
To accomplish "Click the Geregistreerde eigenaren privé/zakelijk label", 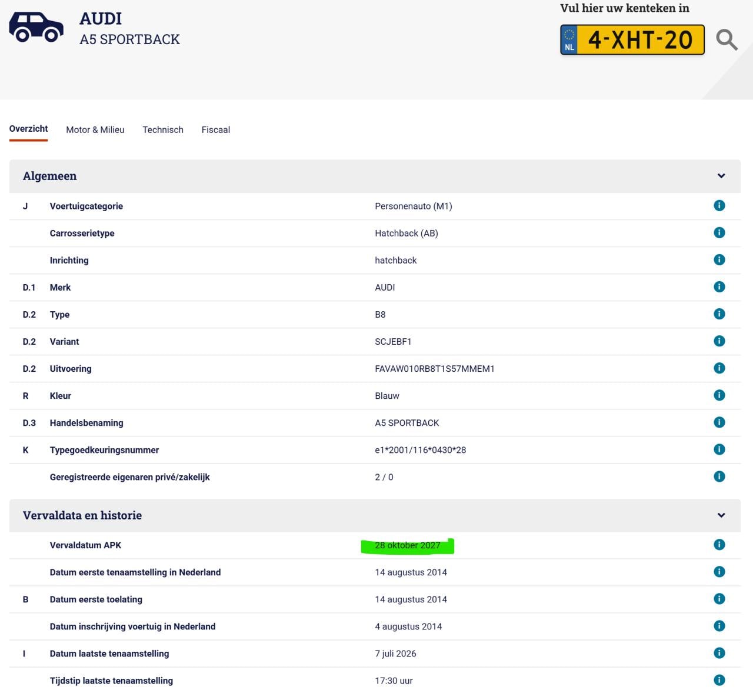I will [130, 477].
